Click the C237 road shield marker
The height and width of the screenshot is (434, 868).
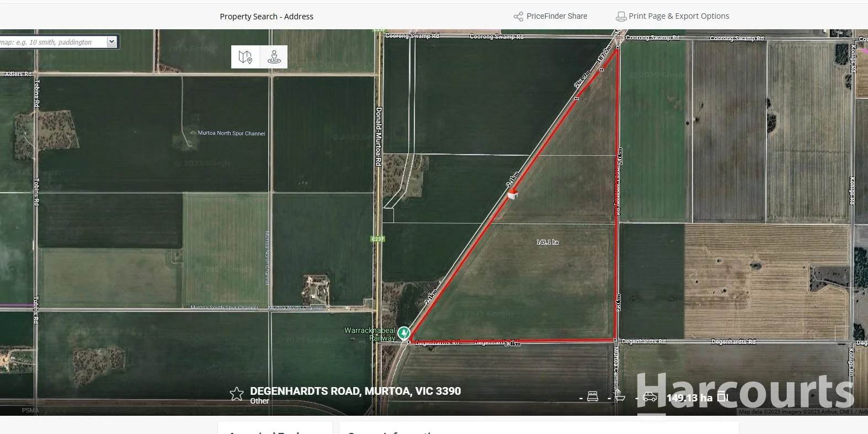377,239
